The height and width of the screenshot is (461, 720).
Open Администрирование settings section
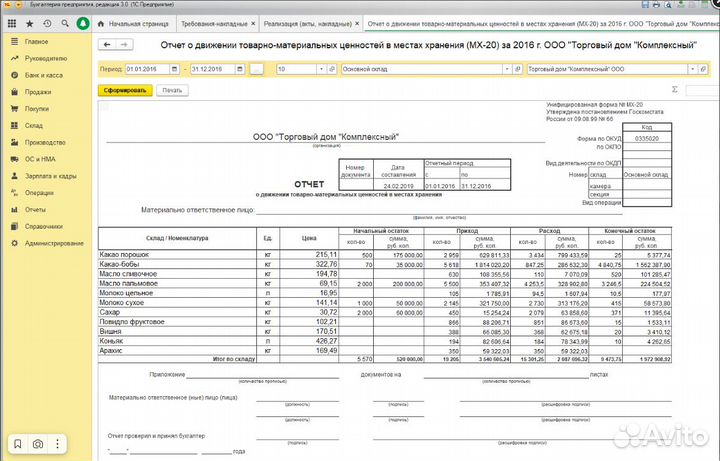click(54, 243)
